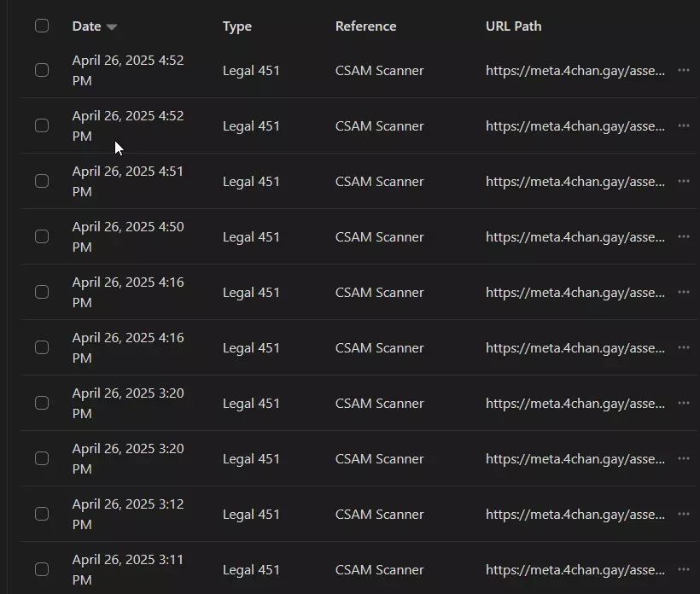Click CSAM Scanner in the 3:12 PM row
This screenshot has height=594, width=700.
tap(380, 515)
